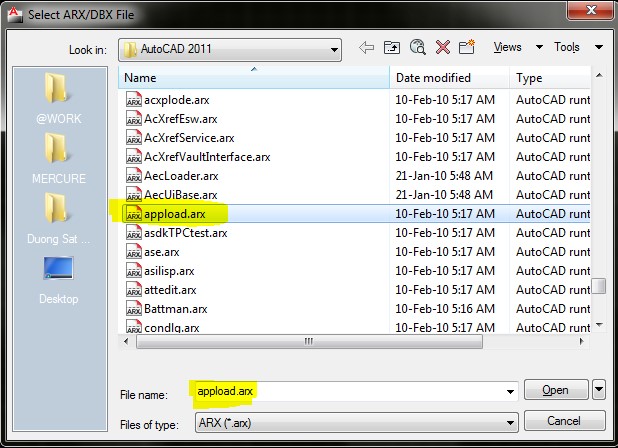Click the scroll up arrow of file list
The width and height of the screenshot is (618, 448).
[x=599, y=75]
